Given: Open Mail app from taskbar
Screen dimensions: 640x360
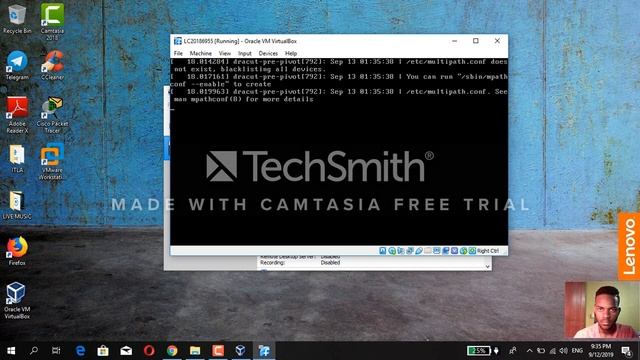Looking at the screenshot, I should (126, 351).
